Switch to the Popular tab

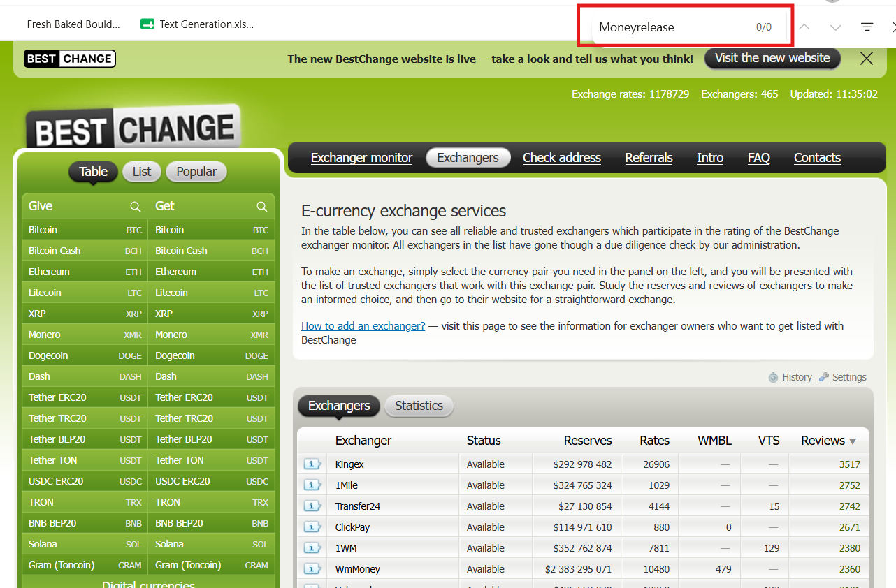point(196,172)
